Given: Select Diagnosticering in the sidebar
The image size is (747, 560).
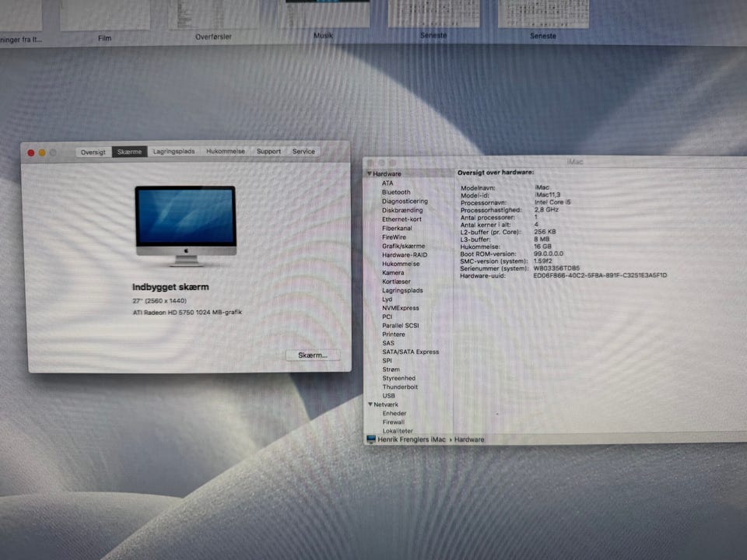Looking at the screenshot, I should pyautogui.click(x=405, y=201).
